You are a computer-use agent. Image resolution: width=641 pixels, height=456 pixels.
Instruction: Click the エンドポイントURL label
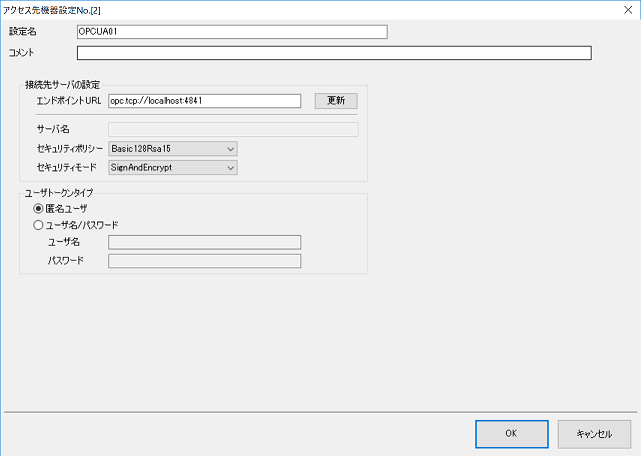[x=69, y=101]
